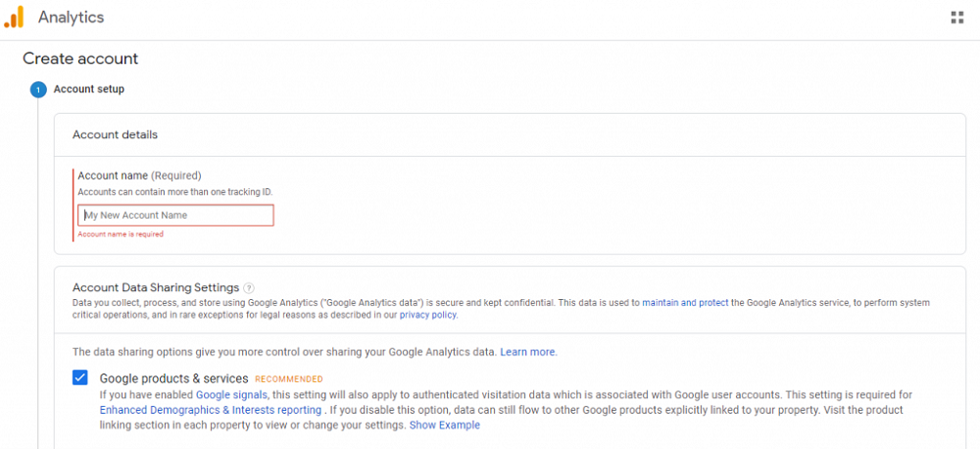
Task: Click the RECOMMENDED badge
Action: (x=289, y=379)
